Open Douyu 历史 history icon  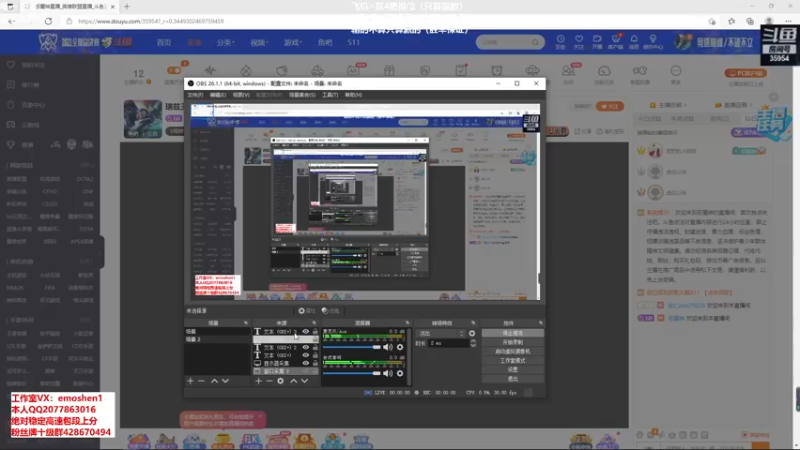(561, 42)
